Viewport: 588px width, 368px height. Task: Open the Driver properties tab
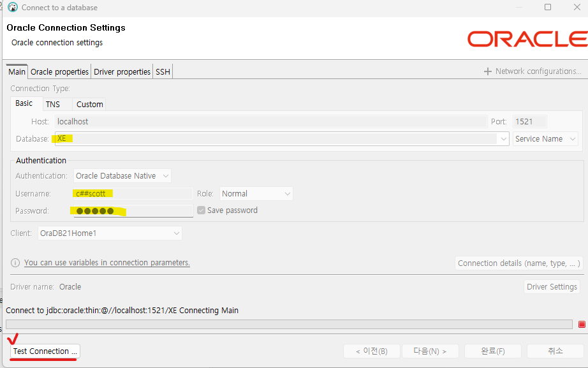point(122,71)
